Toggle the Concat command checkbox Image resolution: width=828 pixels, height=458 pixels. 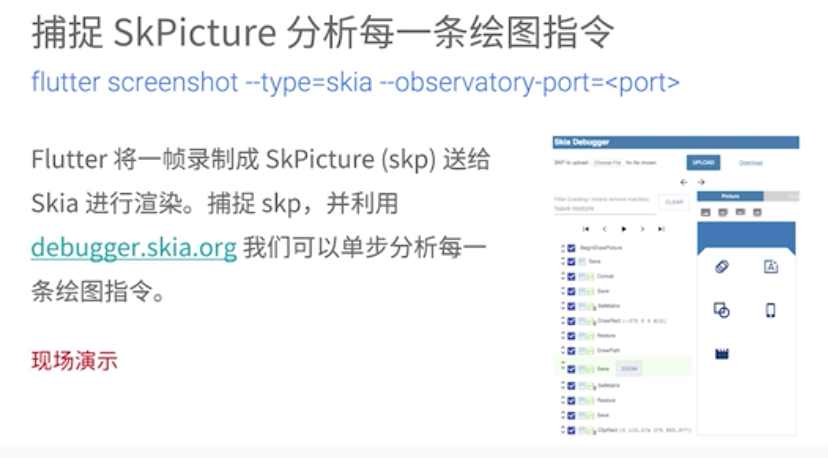click(x=571, y=276)
